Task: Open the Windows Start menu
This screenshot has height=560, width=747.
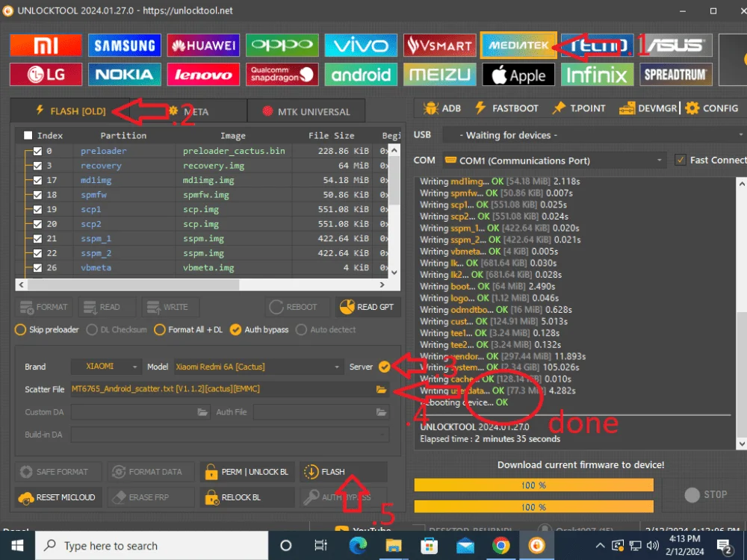Action: (17, 546)
